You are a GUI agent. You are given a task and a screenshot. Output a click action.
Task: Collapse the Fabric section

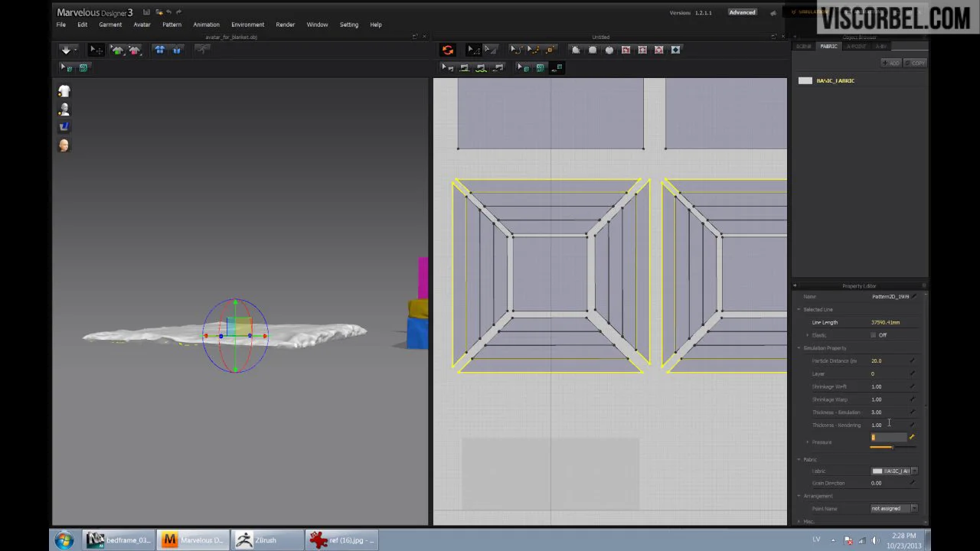tap(799, 459)
